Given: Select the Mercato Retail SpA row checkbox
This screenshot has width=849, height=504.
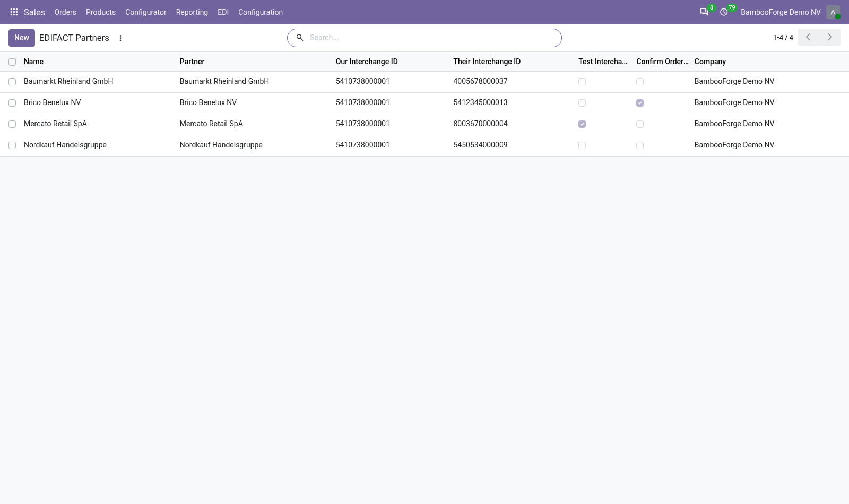Looking at the screenshot, I should click(x=12, y=124).
